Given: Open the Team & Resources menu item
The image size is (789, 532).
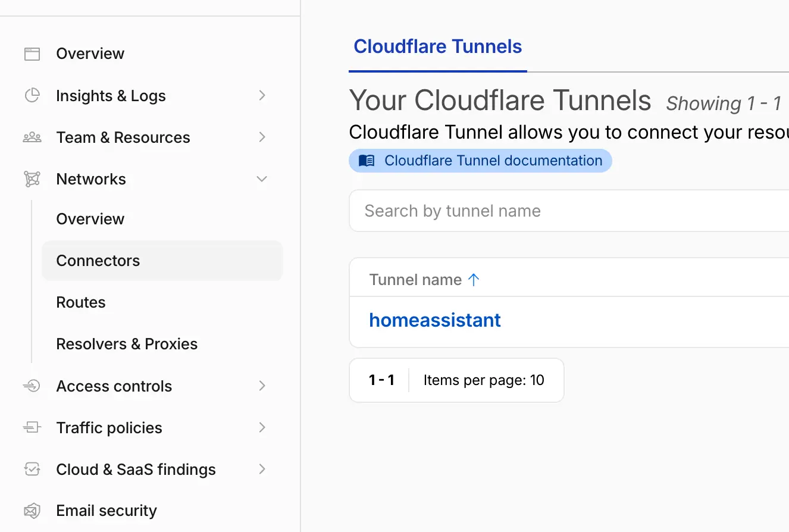Looking at the screenshot, I should pyautogui.click(x=123, y=137).
